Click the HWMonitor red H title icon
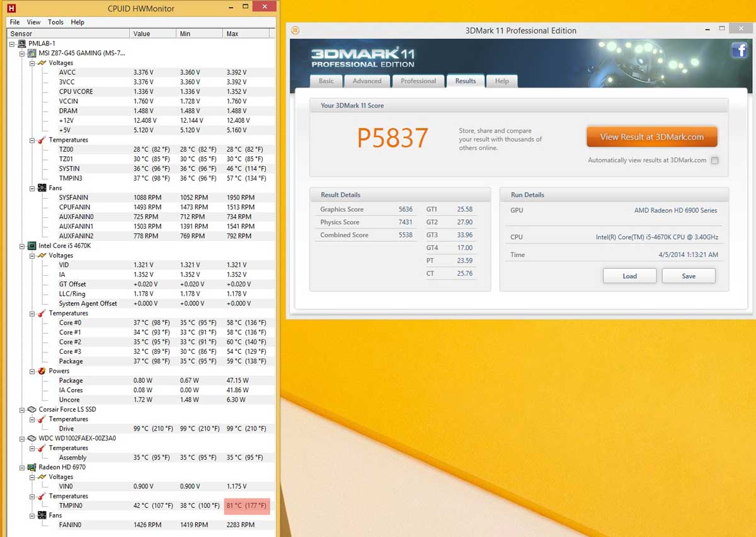The width and height of the screenshot is (756, 537). 11,9
